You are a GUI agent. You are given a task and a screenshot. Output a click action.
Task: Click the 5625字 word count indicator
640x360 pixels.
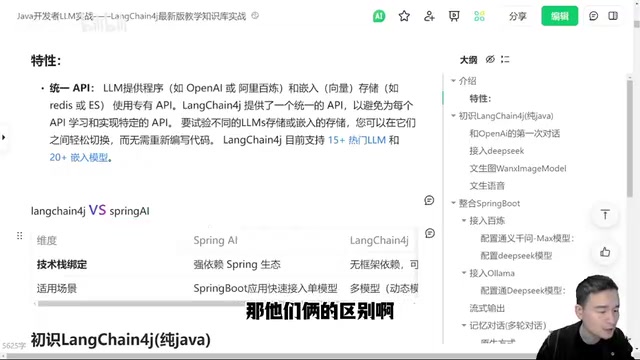pyautogui.click(x=13, y=346)
